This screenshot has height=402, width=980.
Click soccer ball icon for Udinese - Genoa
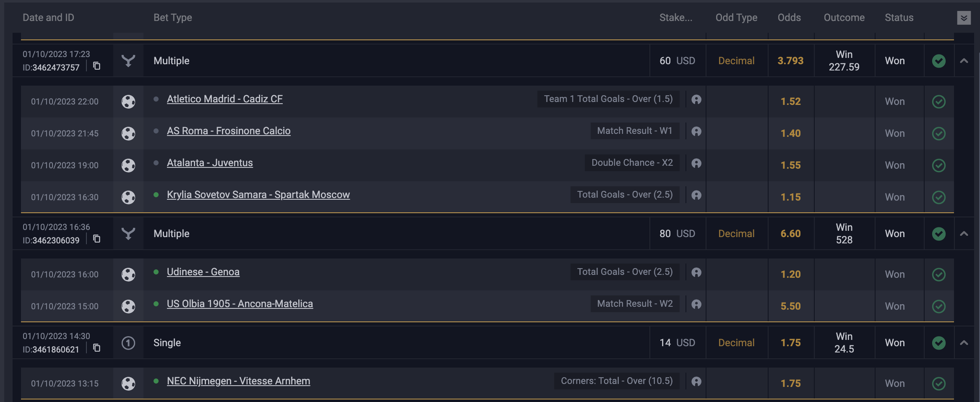point(128,274)
